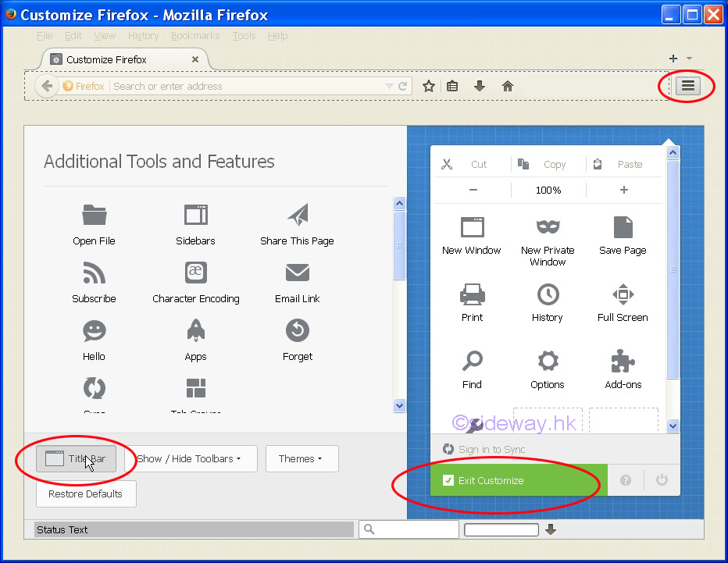
Task: Click the Find magnifier icon
Action: coord(472,361)
